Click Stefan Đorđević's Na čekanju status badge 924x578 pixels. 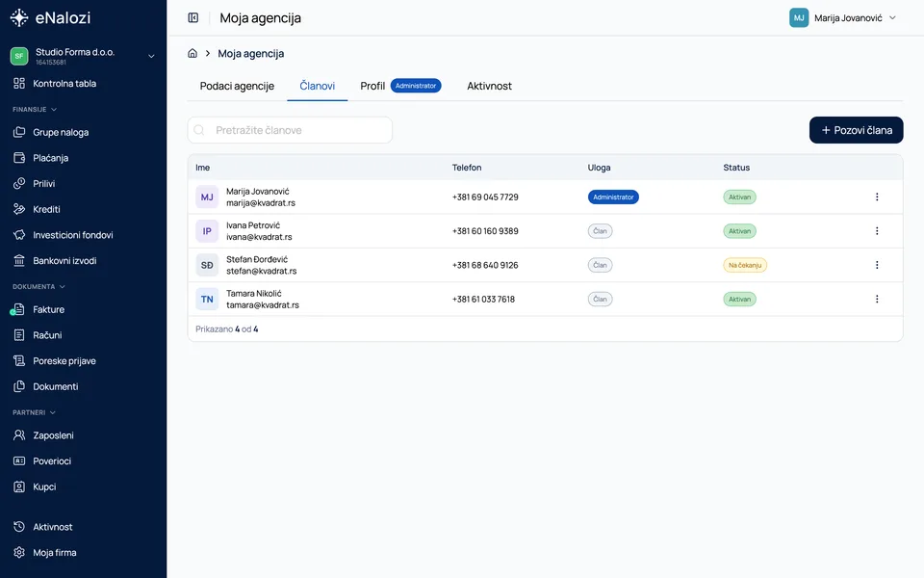pos(745,266)
